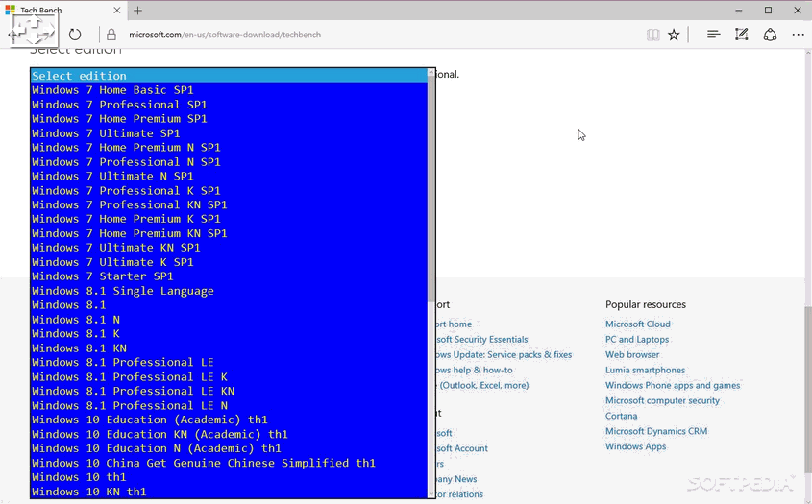This screenshot has width=812, height=504.
Task: Click the dropdown list scrollbar thumb
Action: pyautogui.click(x=431, y=189)
